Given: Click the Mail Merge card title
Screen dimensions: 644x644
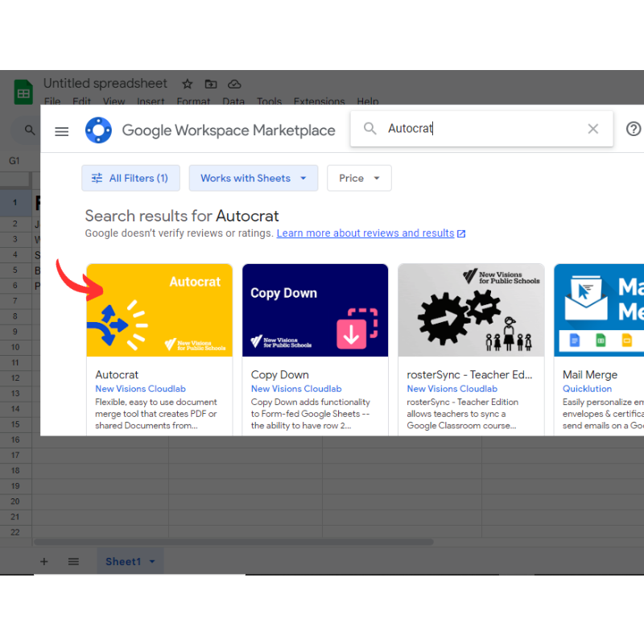Looking at the screenshot, I should [590, 374].
